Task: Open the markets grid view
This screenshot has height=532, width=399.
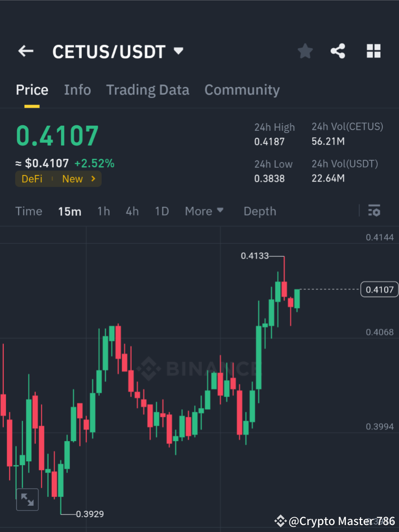Action: click(373, 51)
